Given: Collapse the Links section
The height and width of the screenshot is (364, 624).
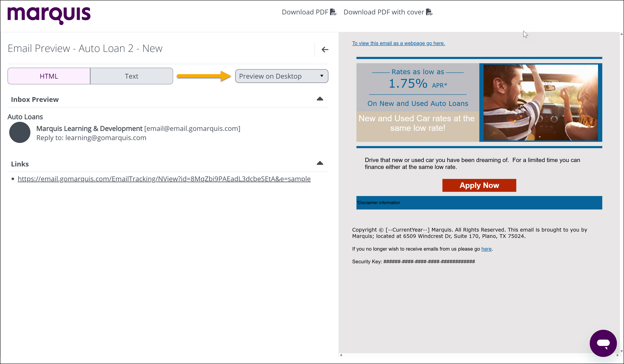Looking at the screenshot, I should 320,163.
